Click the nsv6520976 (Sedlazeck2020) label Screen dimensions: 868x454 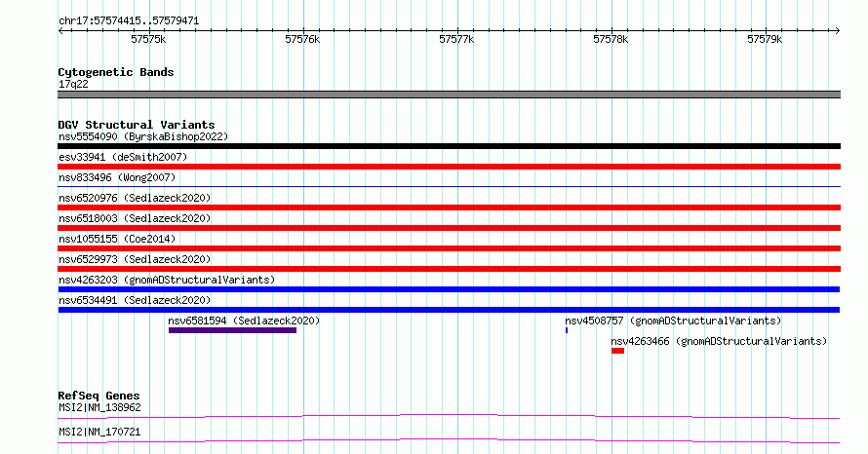tap(135, 198)
